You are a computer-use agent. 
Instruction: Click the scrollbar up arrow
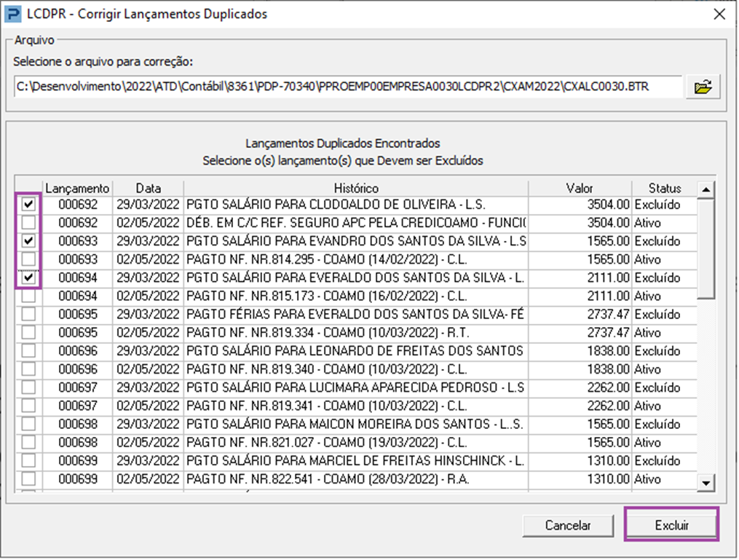click(706, 189)
